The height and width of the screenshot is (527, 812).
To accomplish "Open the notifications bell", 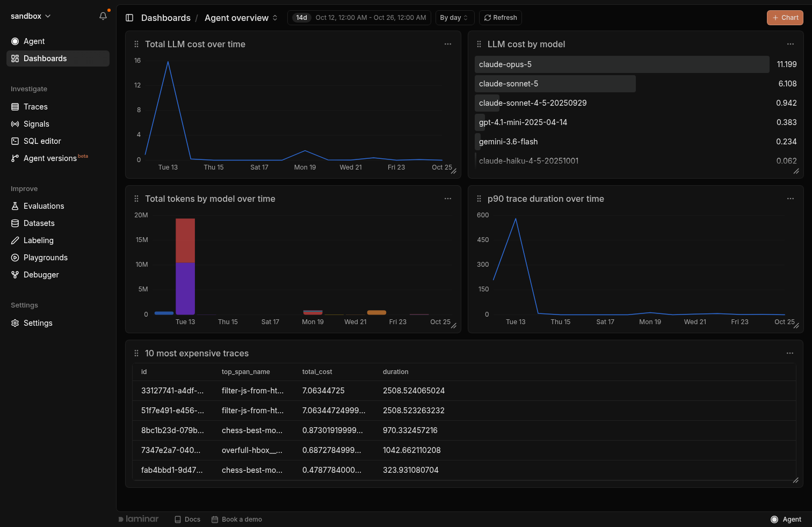I will coord(103,16).
